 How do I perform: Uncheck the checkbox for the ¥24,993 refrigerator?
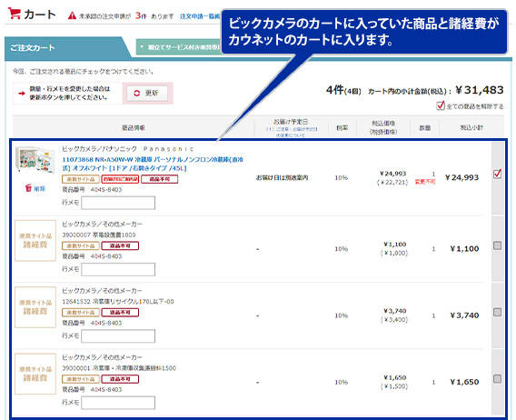coord(497,174)
